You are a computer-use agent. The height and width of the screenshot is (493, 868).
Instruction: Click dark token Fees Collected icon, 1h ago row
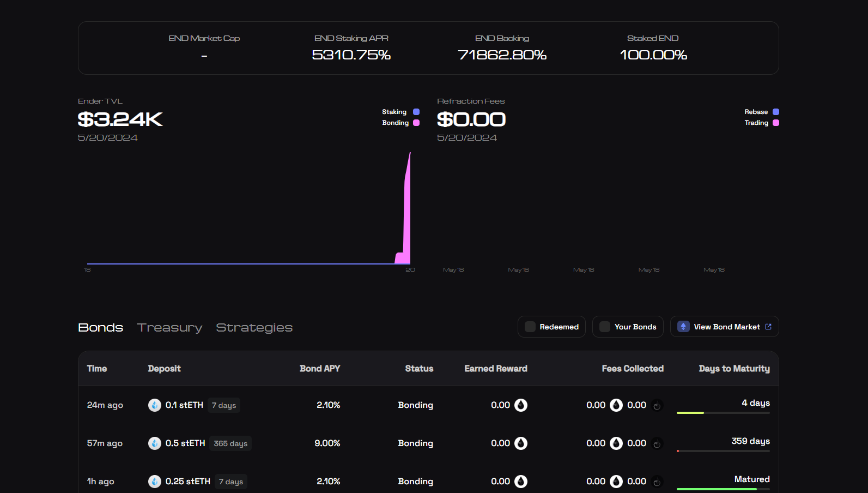coord(657,482)
